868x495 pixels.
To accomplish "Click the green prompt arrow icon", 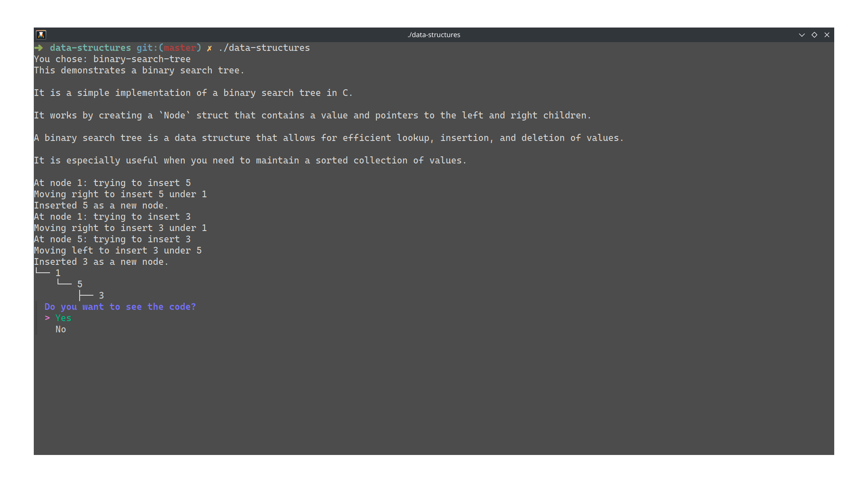I will 39,48.
